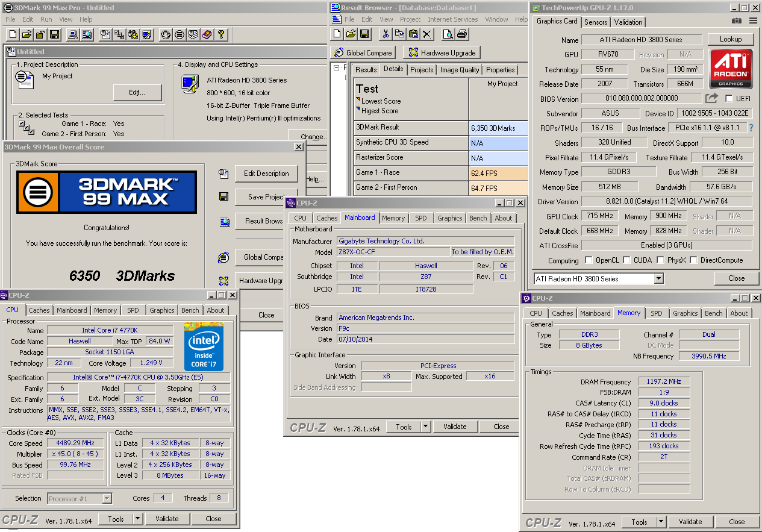
Task: Click the Edit... button under Project Description
Action: click(x=137, y=92)
